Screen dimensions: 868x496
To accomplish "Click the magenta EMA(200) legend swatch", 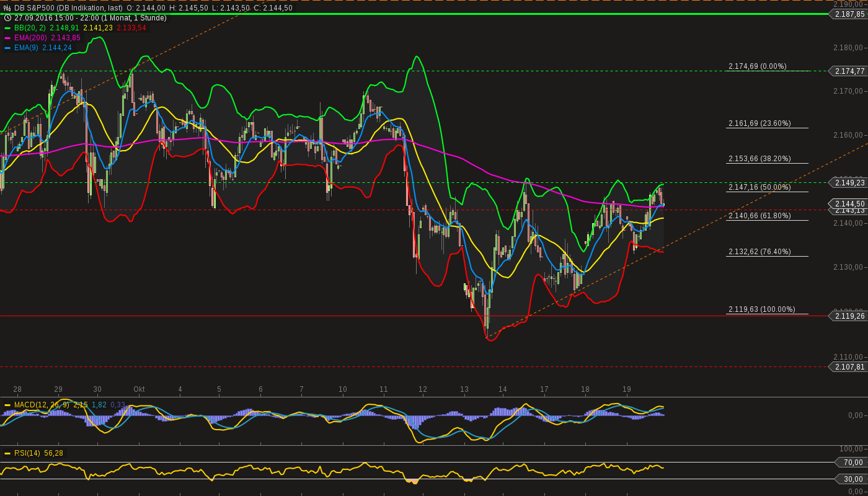I will coord(7,38).
